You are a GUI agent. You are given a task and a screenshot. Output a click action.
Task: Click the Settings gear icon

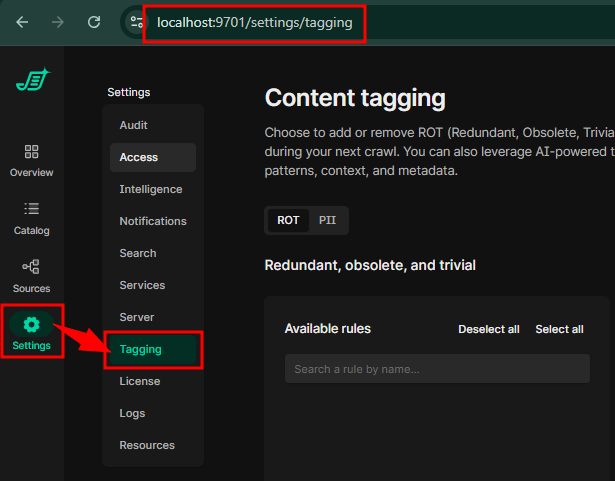32,325
